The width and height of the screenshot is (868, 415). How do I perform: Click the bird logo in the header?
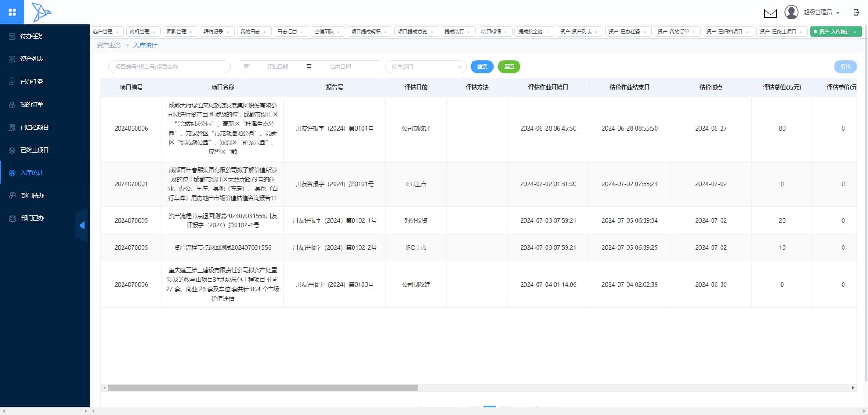(x=41, y=12)
